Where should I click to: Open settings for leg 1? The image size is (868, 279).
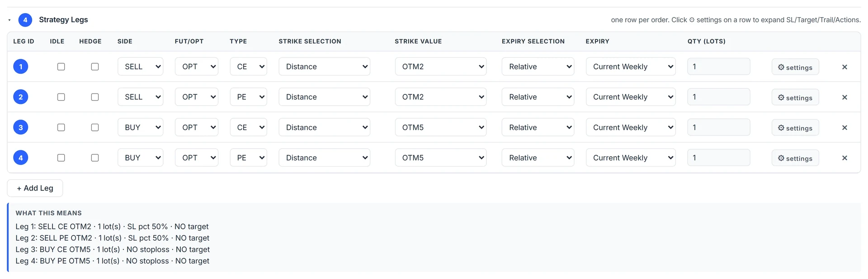[795, 67]
